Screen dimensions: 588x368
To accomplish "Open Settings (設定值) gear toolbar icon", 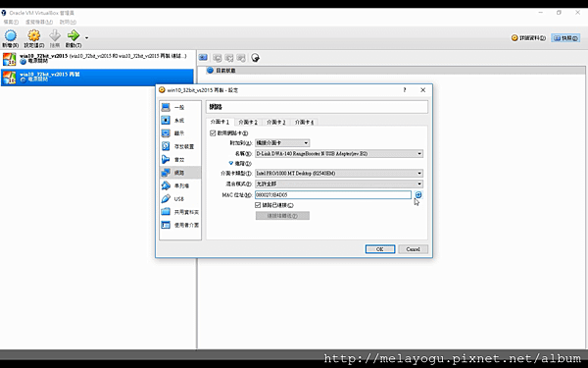I will click(33, 36).
